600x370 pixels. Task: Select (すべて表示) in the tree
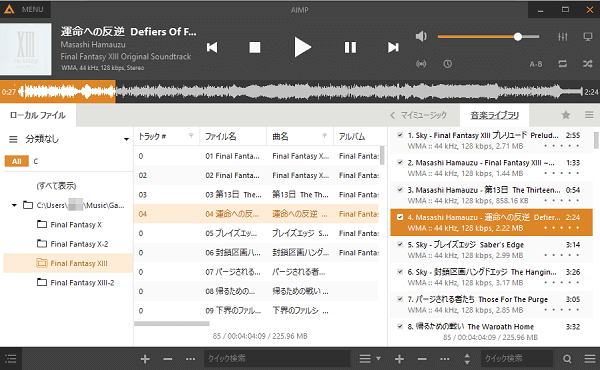56,186
